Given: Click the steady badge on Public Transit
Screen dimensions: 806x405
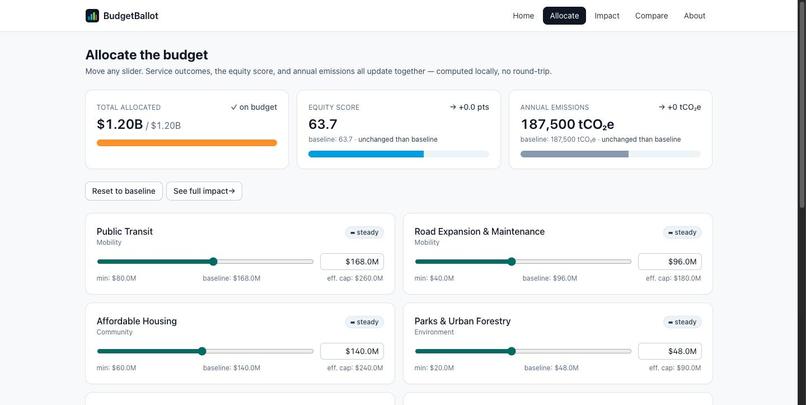Looking at the screenshot, I should pos(364,232).
